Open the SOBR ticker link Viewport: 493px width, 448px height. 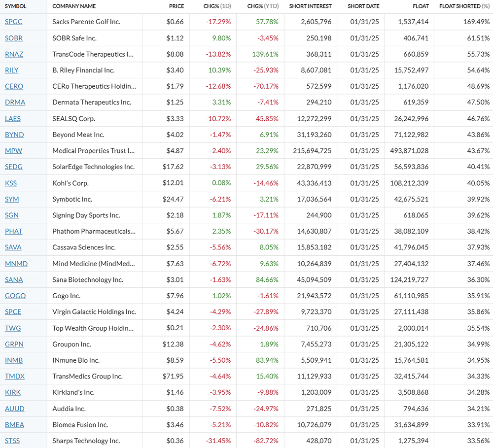pyautogui.click(x=14, y=38)
